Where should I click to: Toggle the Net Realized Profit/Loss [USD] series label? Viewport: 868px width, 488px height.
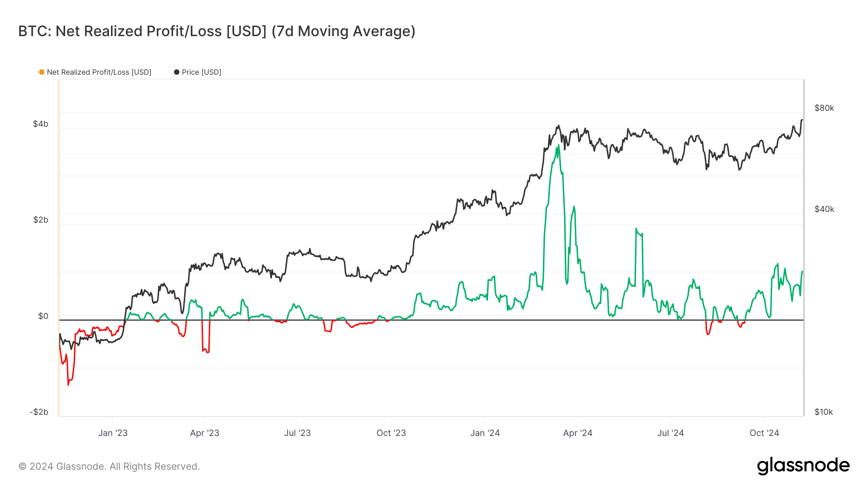(99, 72)
